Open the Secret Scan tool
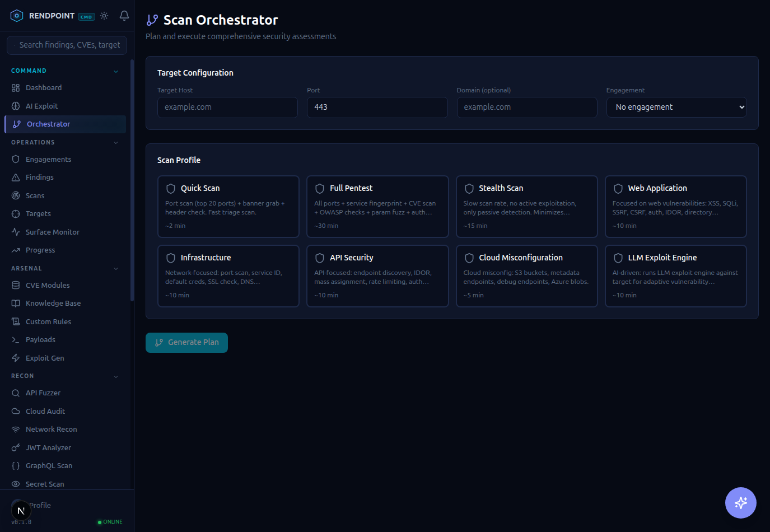Image resolution: width=770 pixels, height=532 pixels. (45, 483)
